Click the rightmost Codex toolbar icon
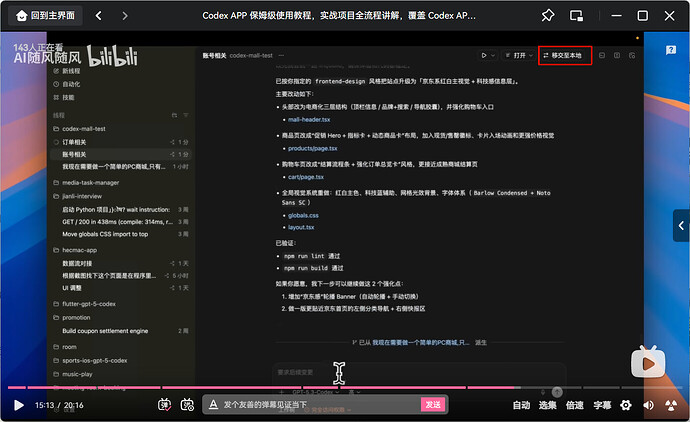The image size is (690, 422). point(632,55)
